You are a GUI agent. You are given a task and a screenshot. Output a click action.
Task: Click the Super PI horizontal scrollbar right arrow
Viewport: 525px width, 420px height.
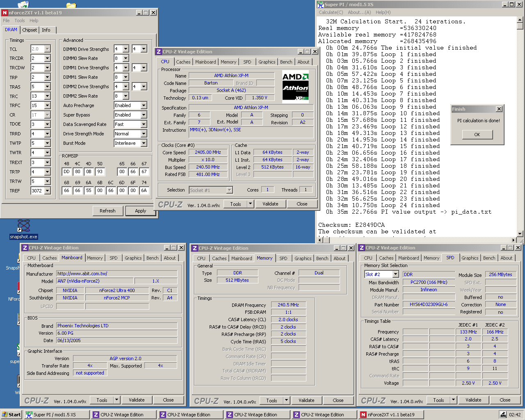[x=514, y=240]
